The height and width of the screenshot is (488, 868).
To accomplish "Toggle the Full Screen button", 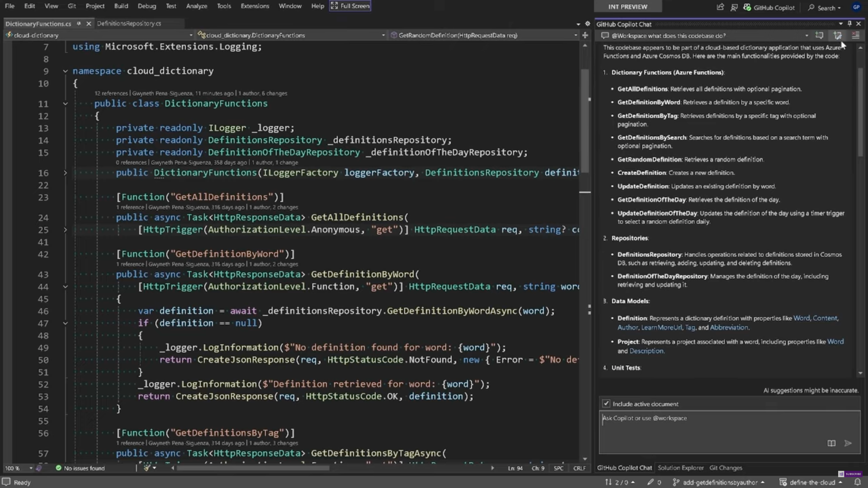I will pos(350,6).
